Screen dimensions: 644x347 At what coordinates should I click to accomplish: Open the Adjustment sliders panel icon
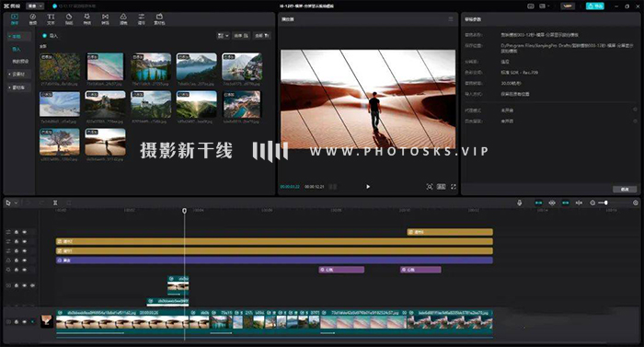tap(141, 19)
